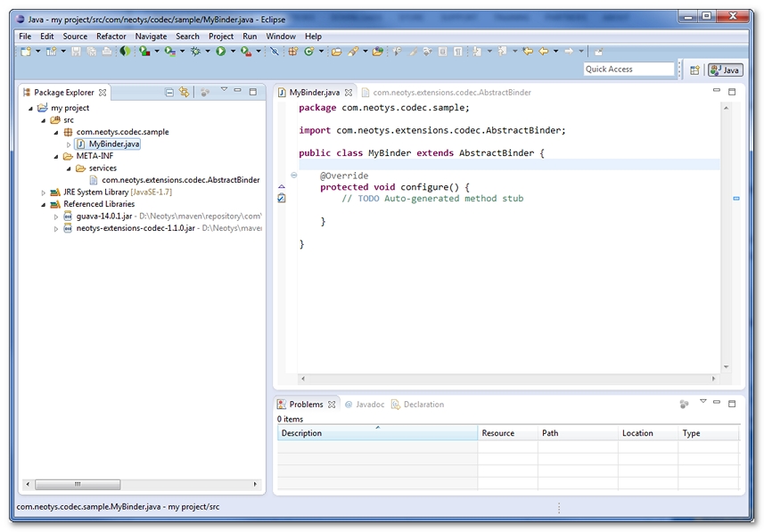Click the New file wizard toolbar icon
The width and height of the screenshot is (764, 532).
tap(25, 52)
